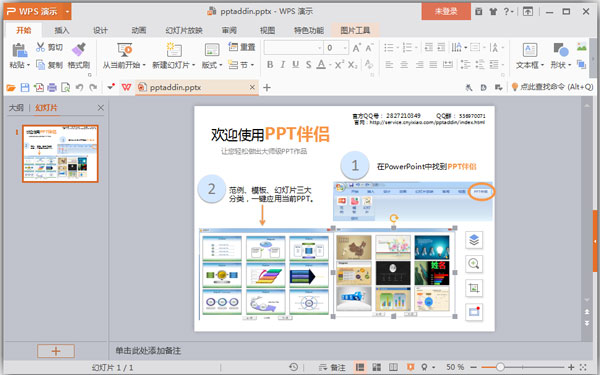Screen dimensions: 600x375
Task: Click the Not Logged In (未登录) button
Action: pos(446,11)
